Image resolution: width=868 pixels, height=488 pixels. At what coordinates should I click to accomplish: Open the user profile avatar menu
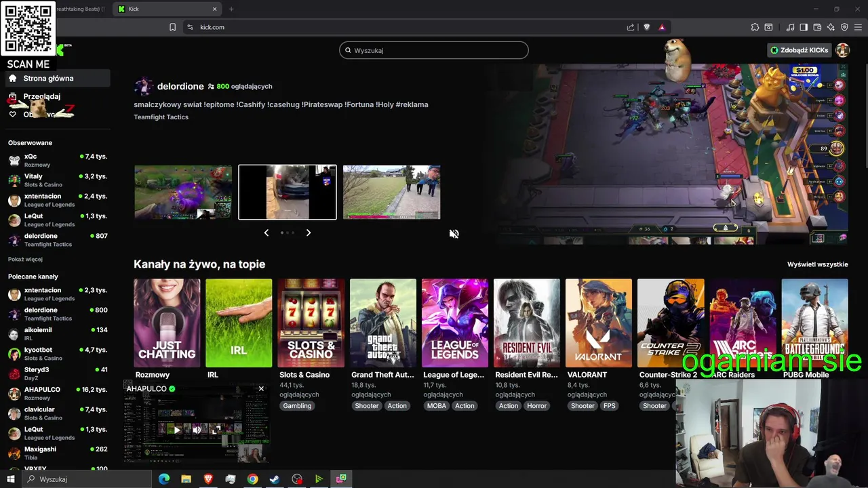pos(843,50)
